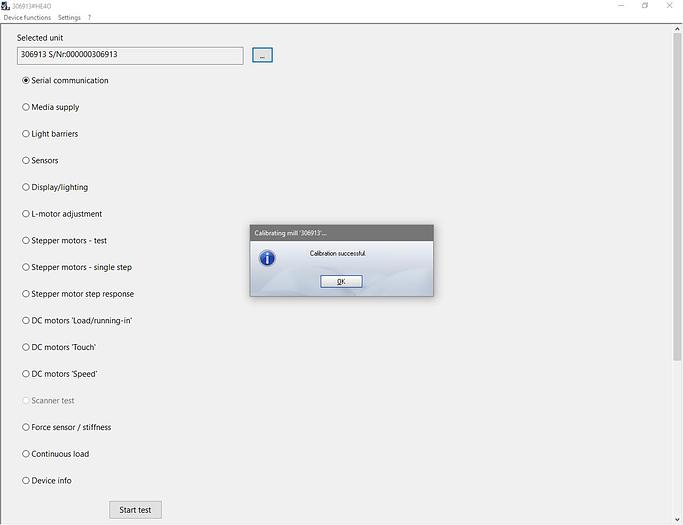Choose the Light barriers test
Image resolution: width=683 pixels, height=525 pixels.
(26, 134)
